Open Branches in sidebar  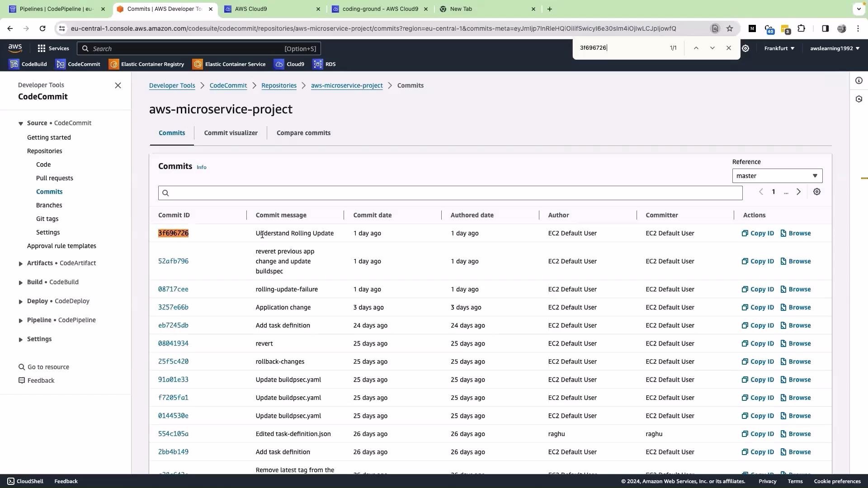click(x=49, y=205)
